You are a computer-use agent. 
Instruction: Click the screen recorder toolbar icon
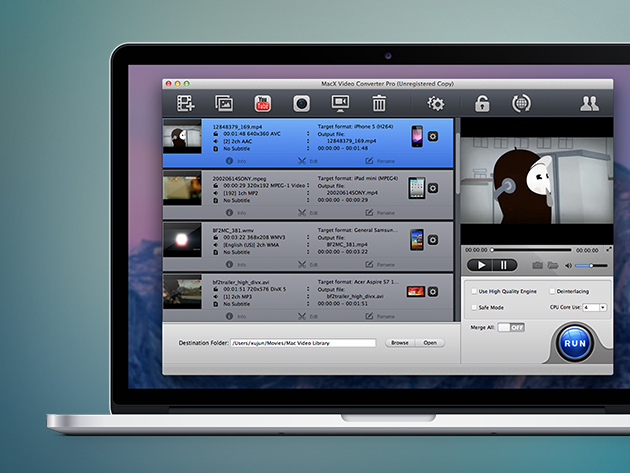click(x=301, y=102)
